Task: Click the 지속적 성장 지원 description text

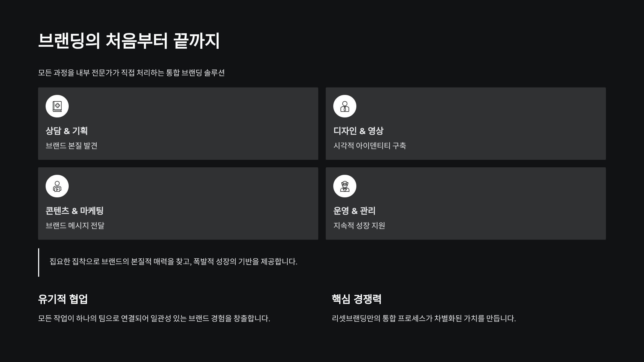Action: click(x=359, y=226)
